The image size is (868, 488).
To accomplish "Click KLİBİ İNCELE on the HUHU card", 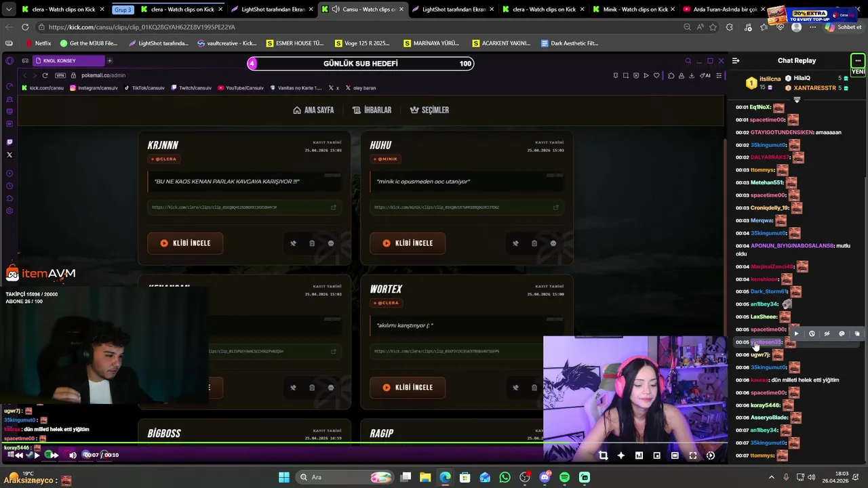I will click(408, 243).
